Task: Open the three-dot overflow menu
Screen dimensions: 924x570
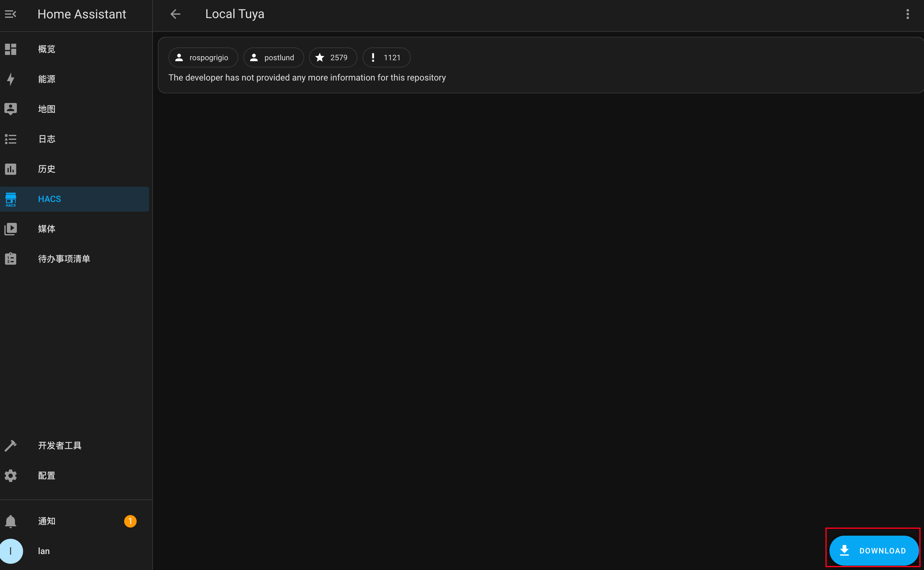Action: point(907,14)
